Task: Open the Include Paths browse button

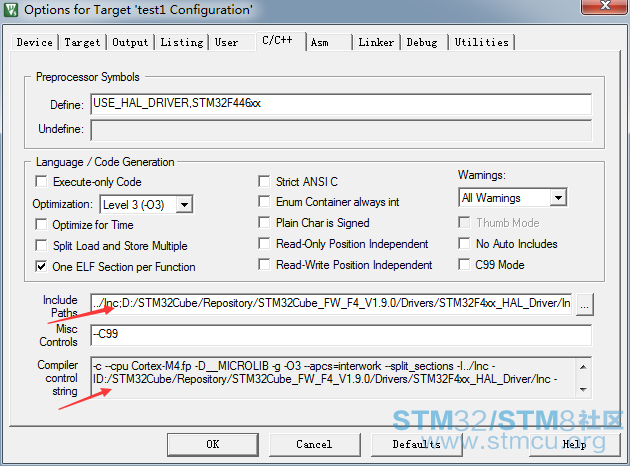Action: click(x=585, y=305)
